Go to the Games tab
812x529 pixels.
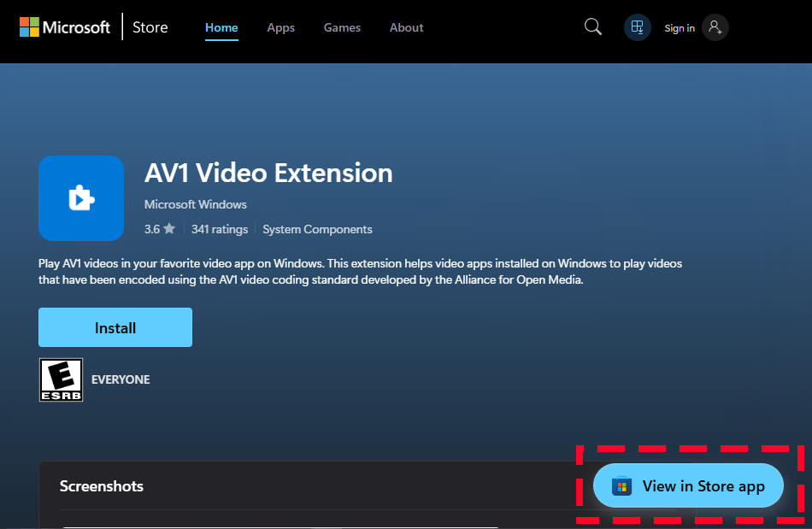pyautogui.click(x=342, y=27)
